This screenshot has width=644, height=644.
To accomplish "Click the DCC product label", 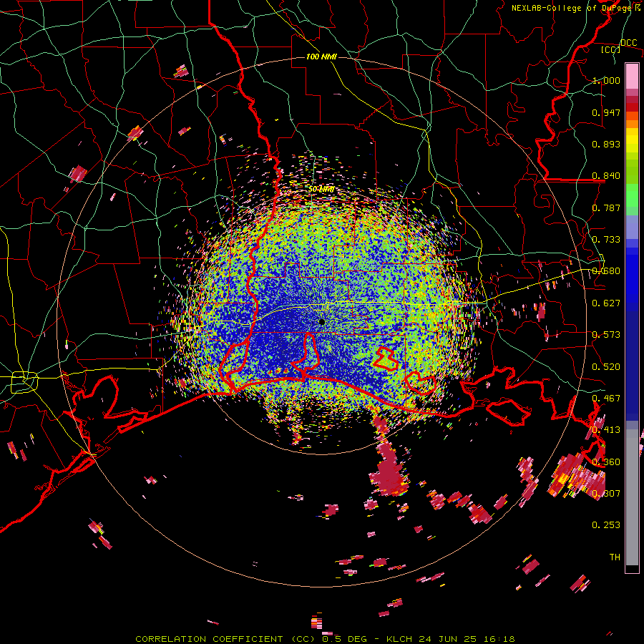I will (628, 43).
